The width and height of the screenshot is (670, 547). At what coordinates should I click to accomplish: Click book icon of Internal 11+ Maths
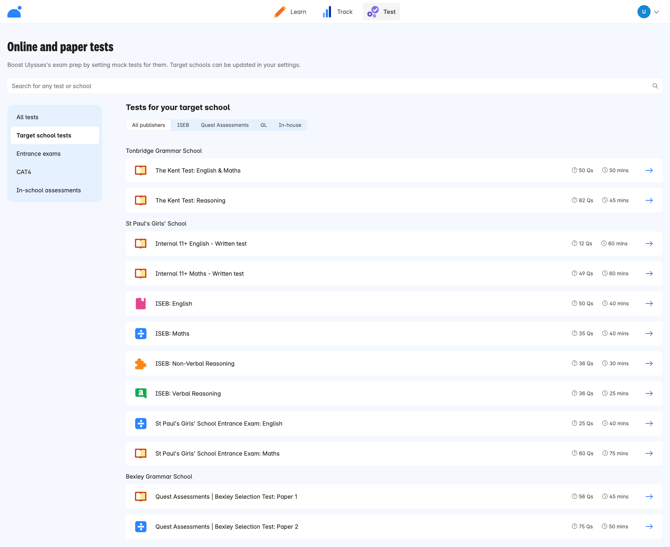pos(141,274)
